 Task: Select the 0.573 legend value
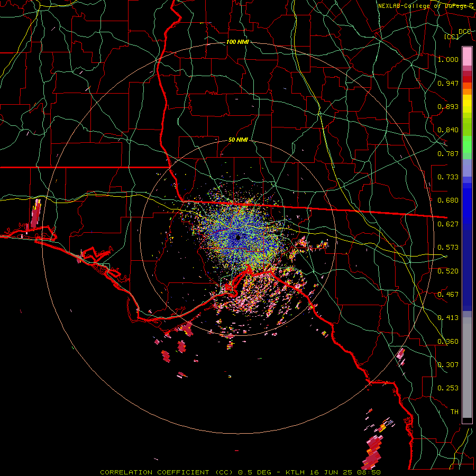click(x=448, y=248)
